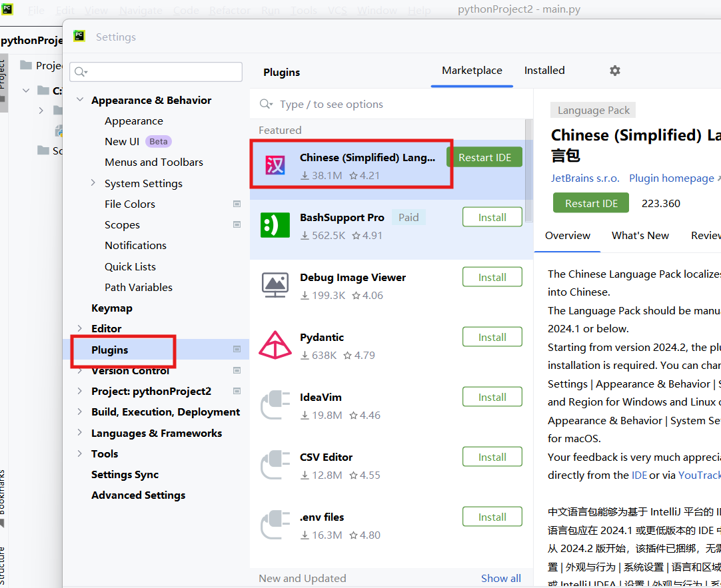This screenshot has height=588, width=721.
Task: Click the Chinese language pack plugin icon
Action: [x=275, y=165]
